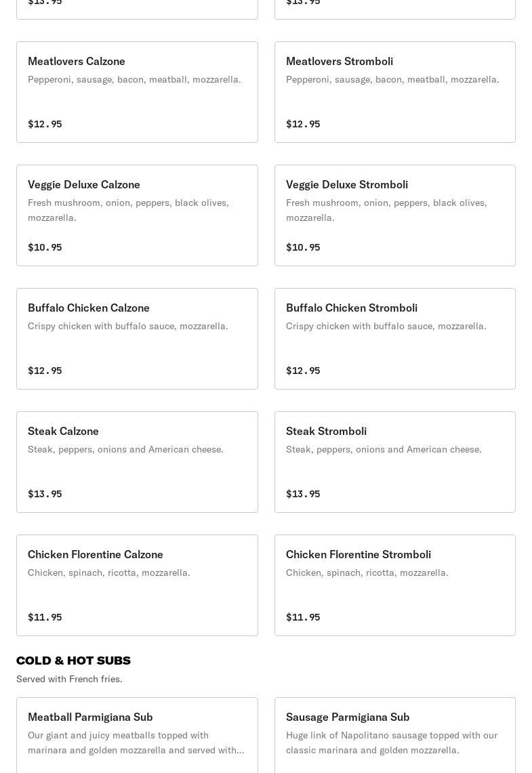Click the Cold & Hot Subs heading
Viewport: 532px width, 773px height.
pos(73,661)
